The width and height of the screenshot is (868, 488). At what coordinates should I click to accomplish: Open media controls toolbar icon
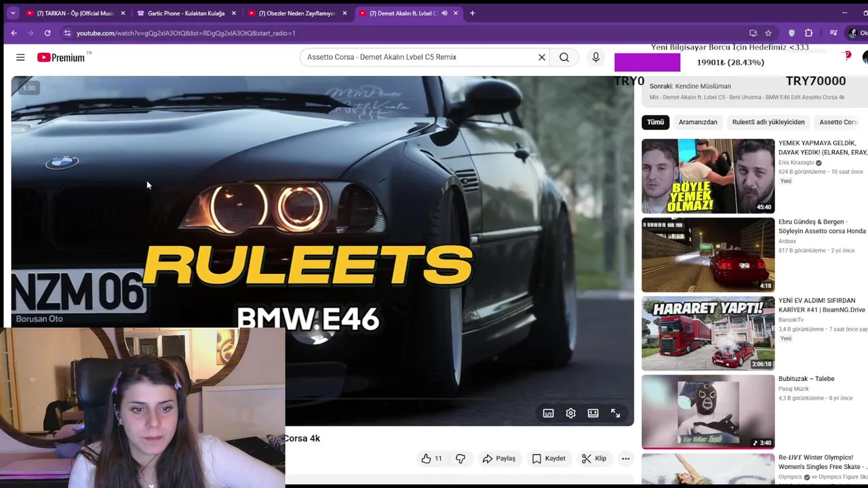click(833, 33)
